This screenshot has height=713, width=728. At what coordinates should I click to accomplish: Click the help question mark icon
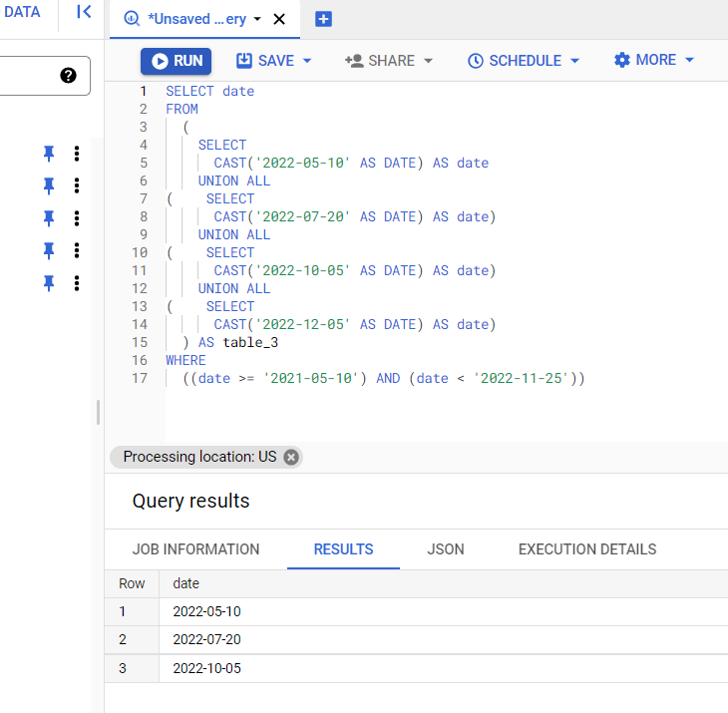point(68,75)
